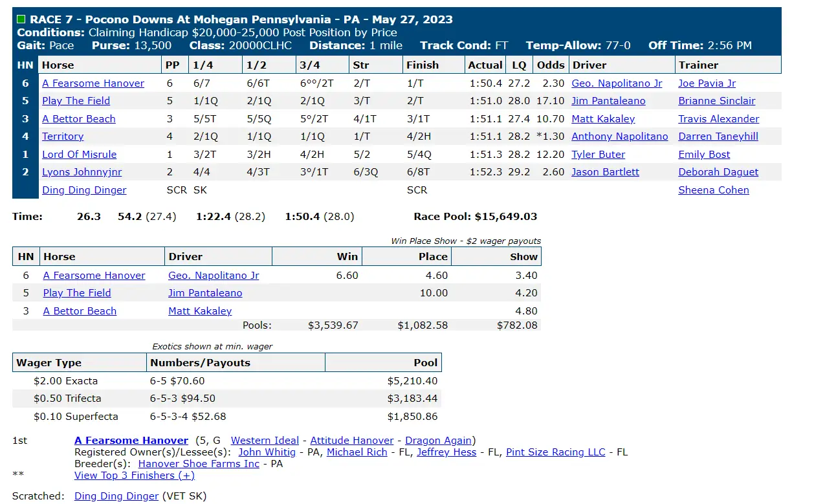
Task: Open A Fearsome Hanover in results table
Action: [x=93, y=83]
